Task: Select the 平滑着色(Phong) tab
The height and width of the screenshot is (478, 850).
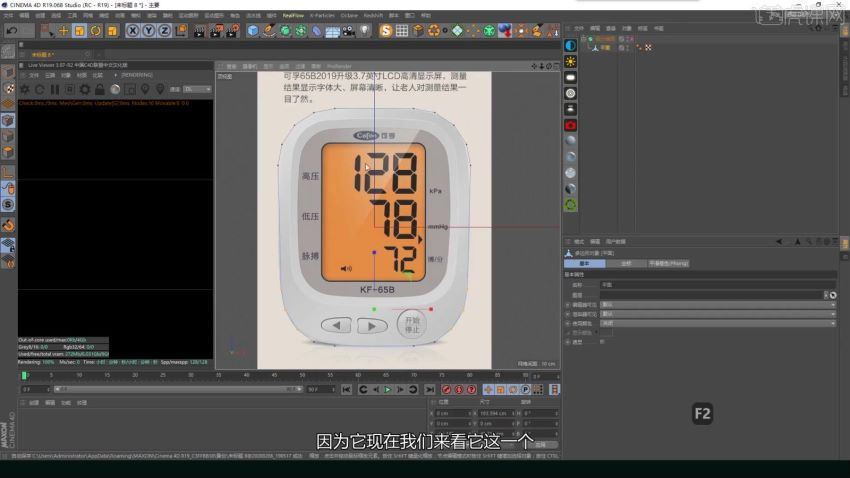Action: pos(669,263)
